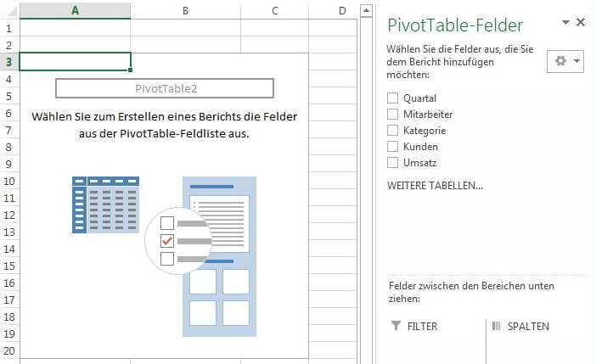Click the select-all corner triangle of the sheet

(11, 11)
